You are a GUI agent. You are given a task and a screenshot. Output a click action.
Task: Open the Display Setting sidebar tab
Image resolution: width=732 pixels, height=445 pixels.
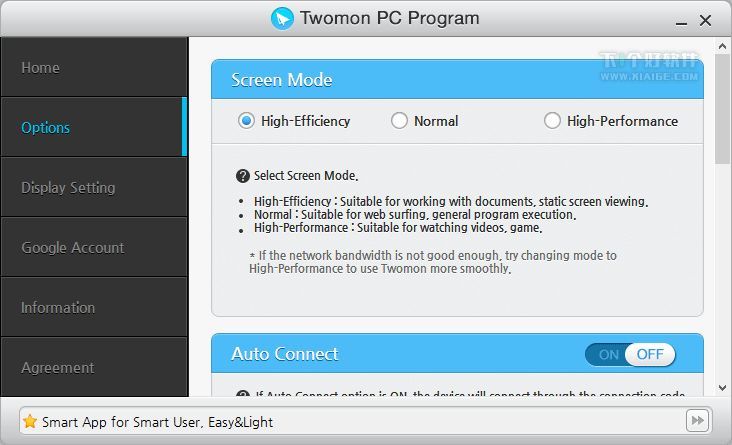[94, 187]
